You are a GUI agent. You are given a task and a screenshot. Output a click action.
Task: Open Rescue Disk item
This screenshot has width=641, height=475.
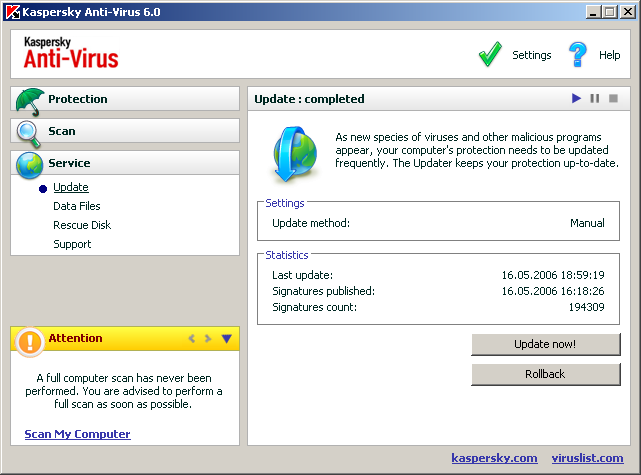point(82,225)
